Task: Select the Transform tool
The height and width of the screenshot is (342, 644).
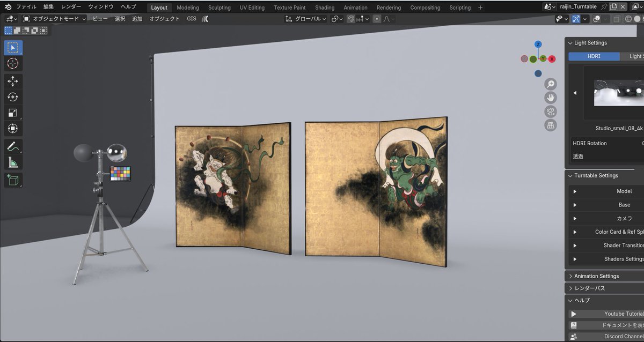Action: (13, 129)
